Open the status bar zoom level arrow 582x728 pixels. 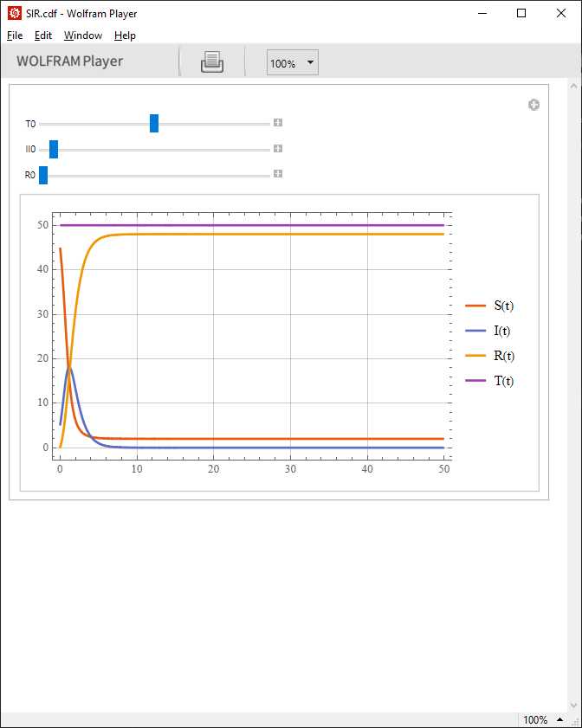[560, 719]
